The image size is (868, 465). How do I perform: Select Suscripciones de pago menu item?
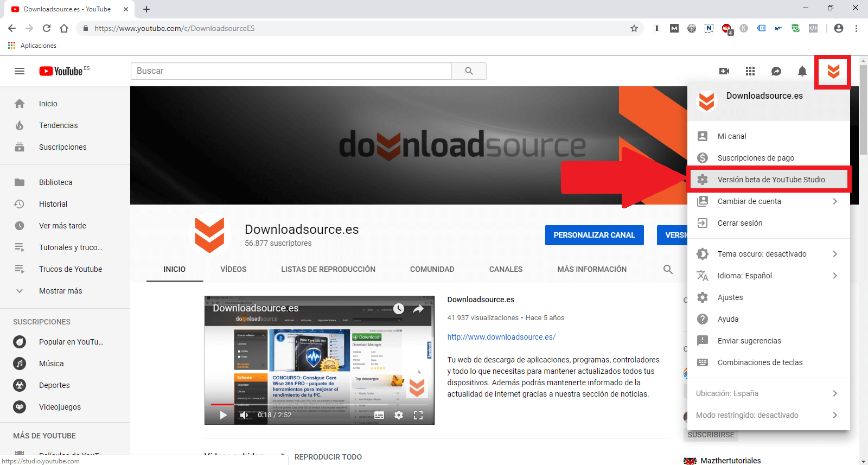coord(769,158)
